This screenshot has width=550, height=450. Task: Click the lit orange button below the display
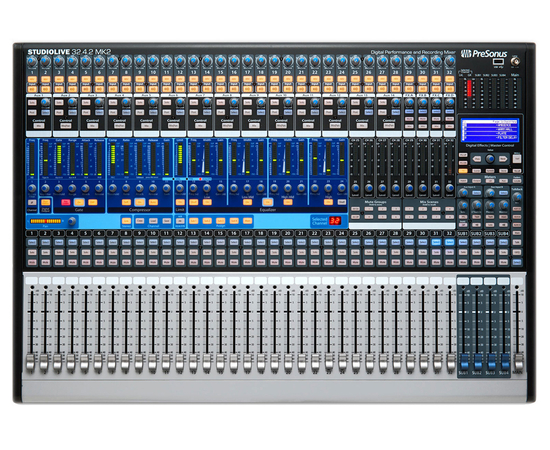tap(463, 171)
